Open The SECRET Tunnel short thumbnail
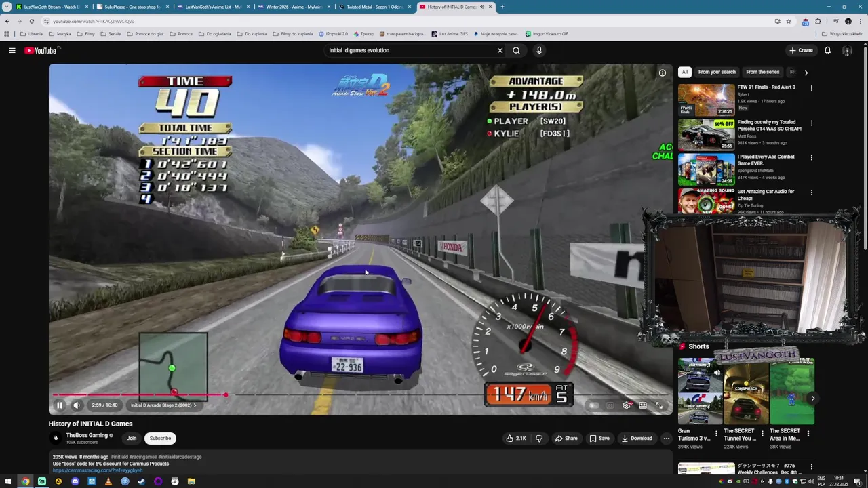 746,392
